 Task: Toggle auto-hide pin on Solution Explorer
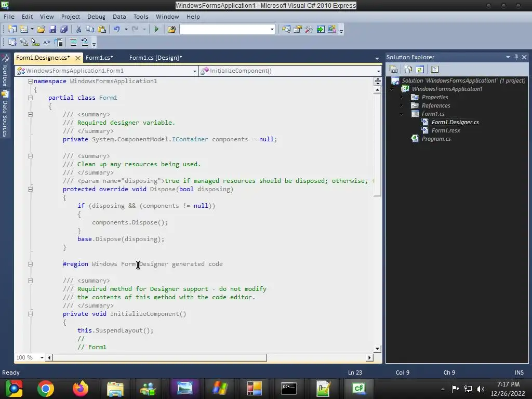(516, 57)
